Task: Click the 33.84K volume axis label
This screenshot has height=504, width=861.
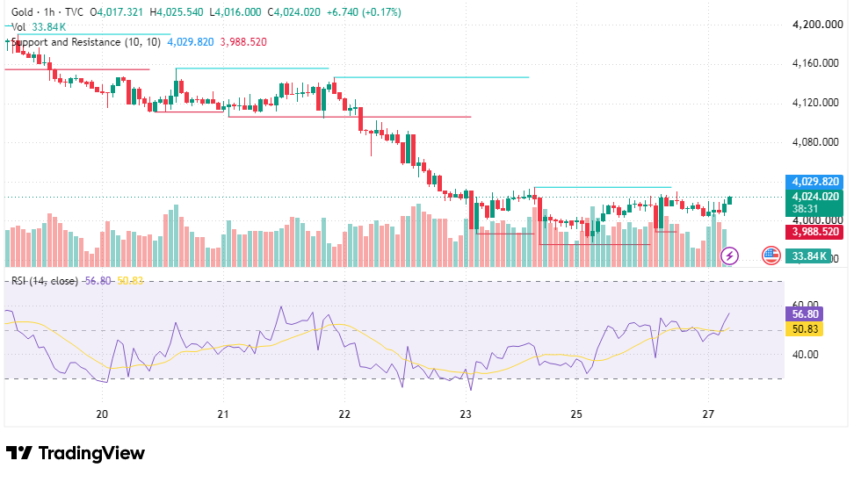Action: [x=807, y=256]
